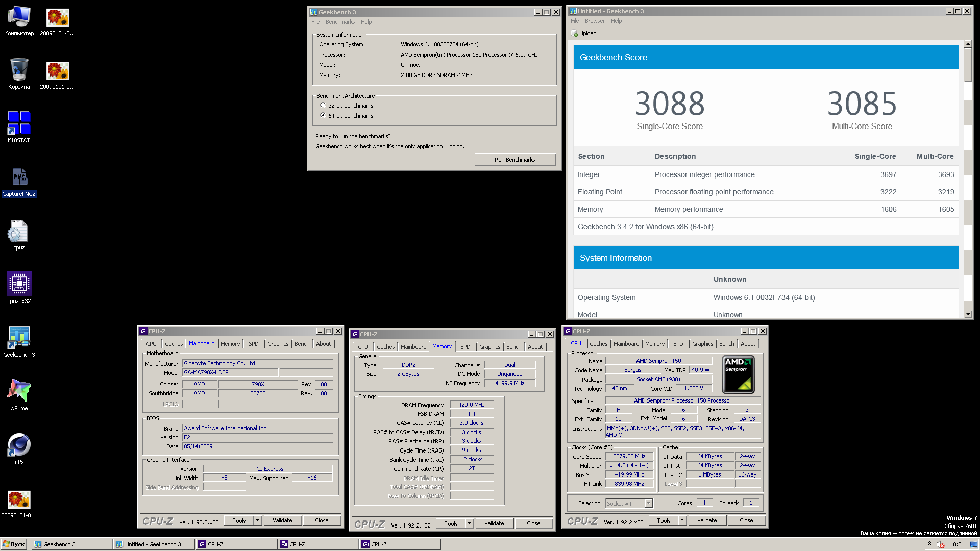The width and height of the screenshot is (980, 551).
Task: Click the Memory performance row in results
Action: click(766, 209)
